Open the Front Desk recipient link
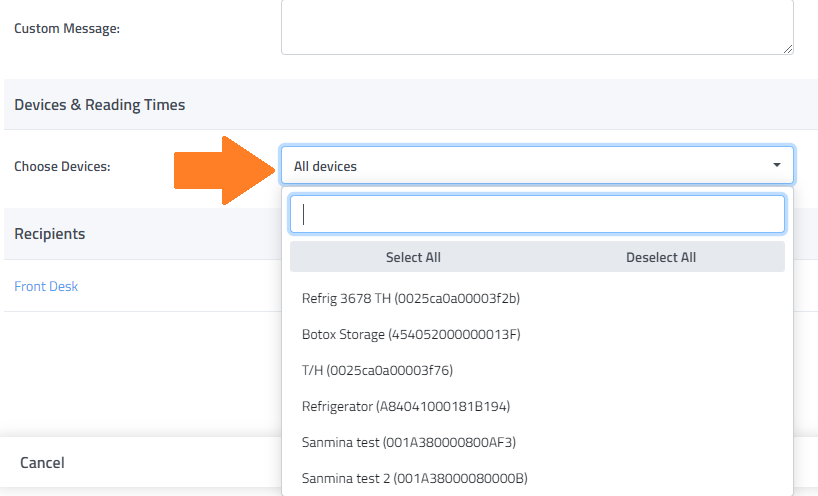 (46, 287)
